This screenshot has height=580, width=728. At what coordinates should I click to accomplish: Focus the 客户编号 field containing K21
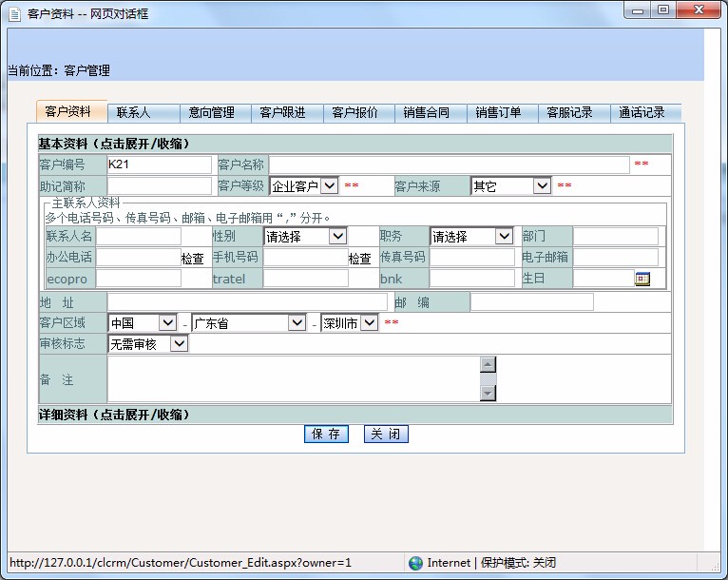click(x=160, y=164)
